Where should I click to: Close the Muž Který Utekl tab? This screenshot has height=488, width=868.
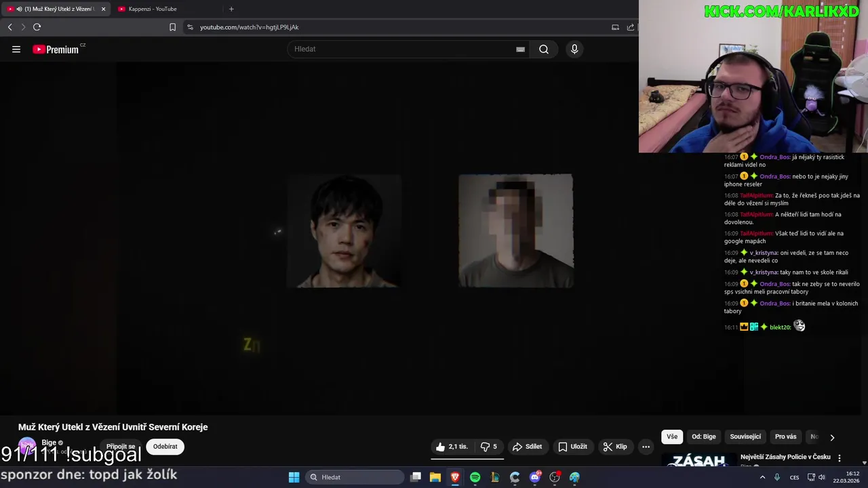click(103, 9)
